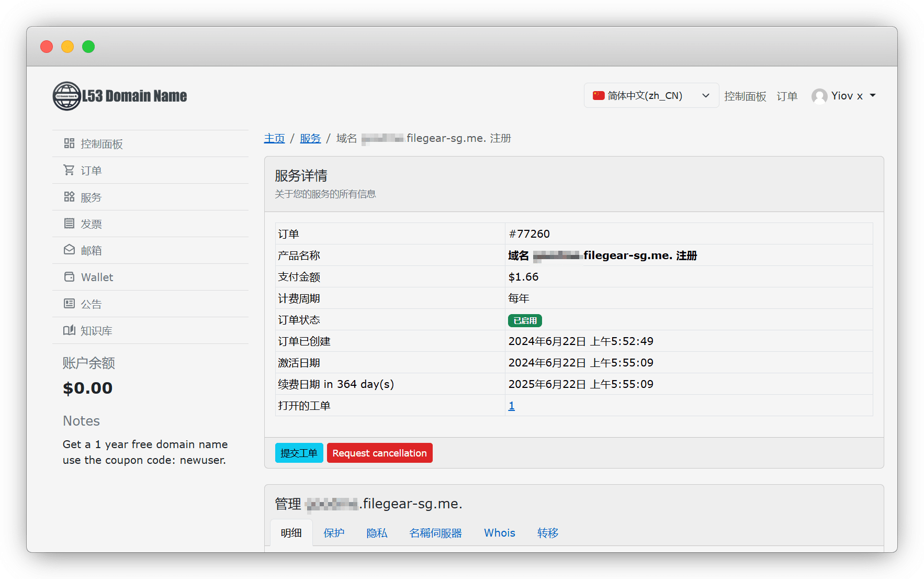Screen dimensions: 924x579
Task: Open the 隐私 privacy tab
Action: pyautogui.click(x=377, y=533)
